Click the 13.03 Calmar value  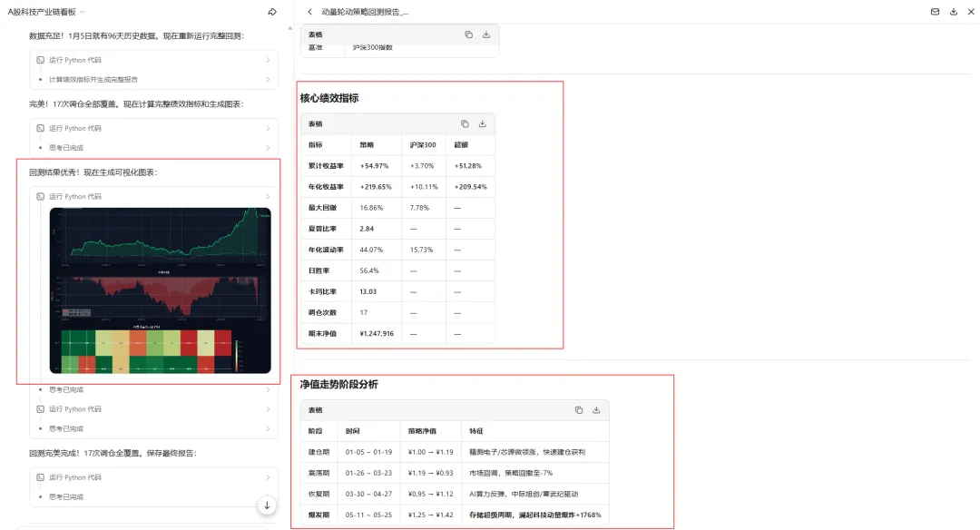click(368, 291)
